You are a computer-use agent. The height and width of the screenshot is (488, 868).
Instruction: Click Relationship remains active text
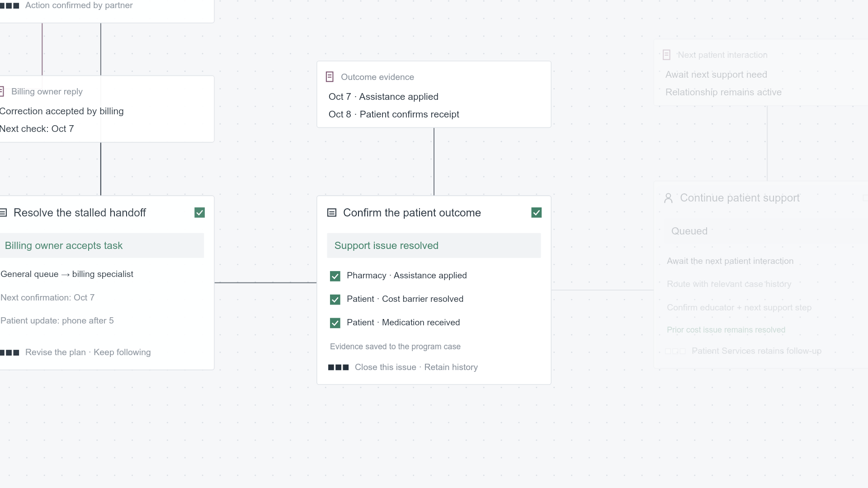[723, 92]
